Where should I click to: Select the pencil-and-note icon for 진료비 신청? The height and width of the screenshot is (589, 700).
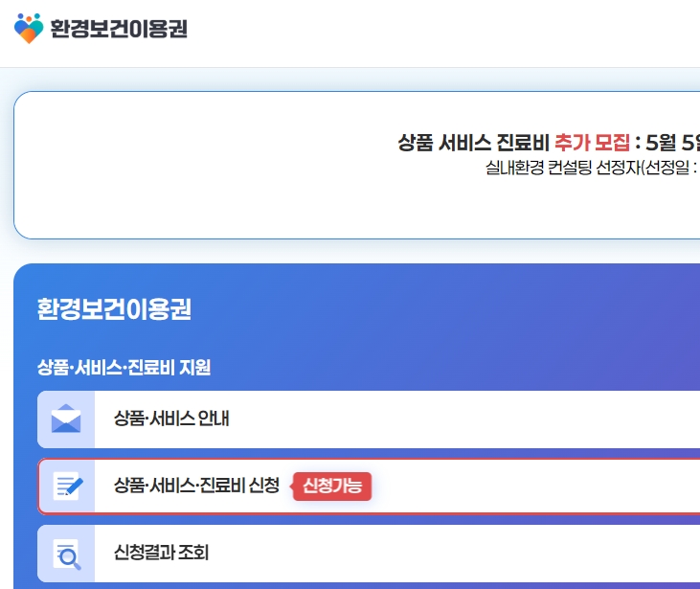(68, 486)
